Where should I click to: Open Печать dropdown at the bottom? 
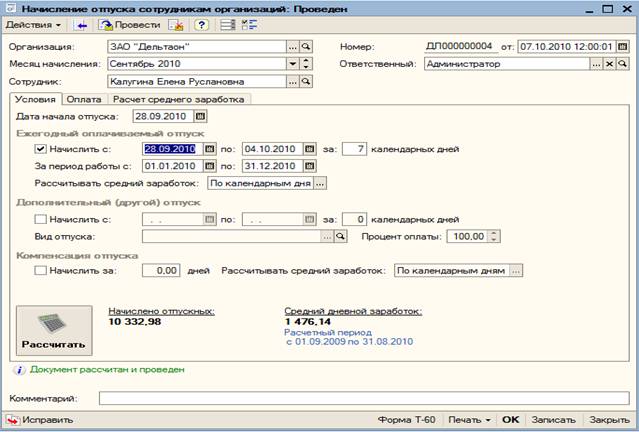[470, 421]
